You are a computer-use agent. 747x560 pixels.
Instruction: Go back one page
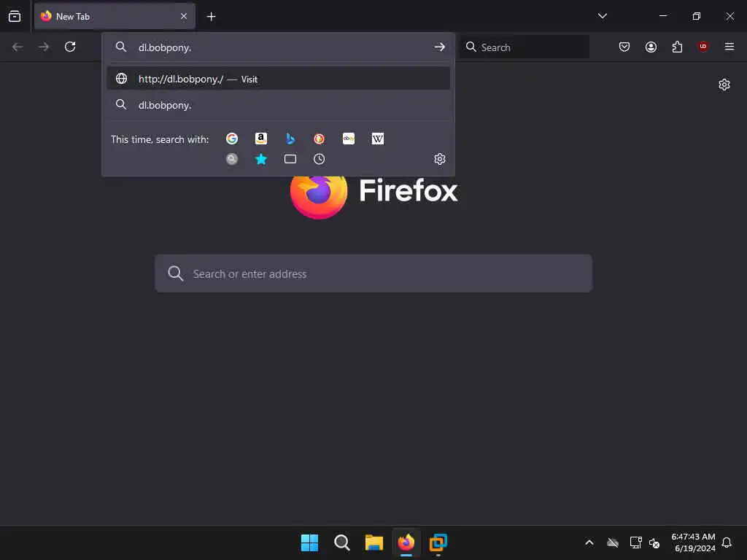(x=18, y=47)
